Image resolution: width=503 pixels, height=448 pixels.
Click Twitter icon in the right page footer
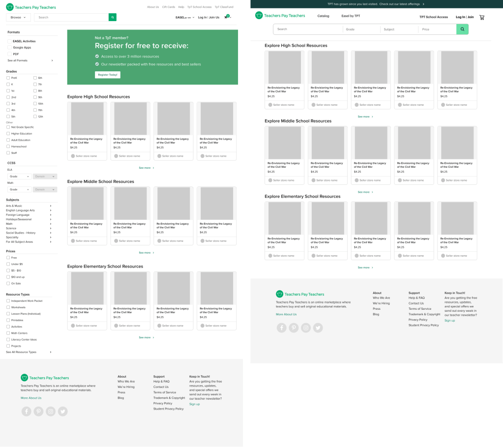coord(318,328)
